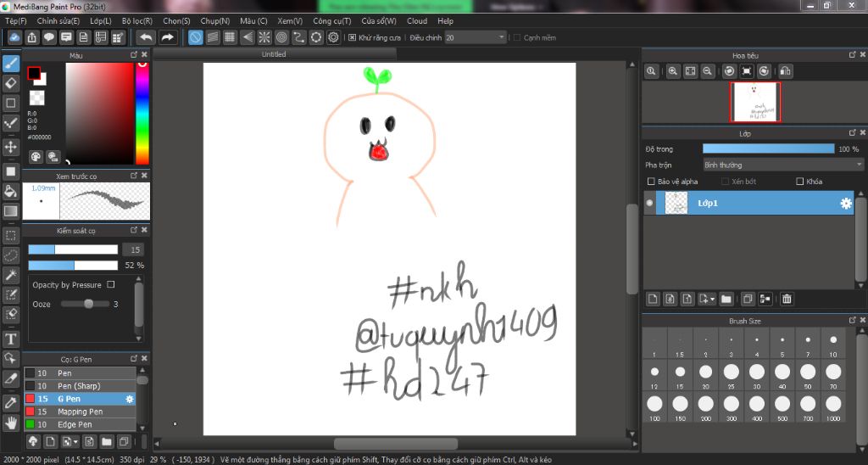Viewport: 868px width, 465px height.
Task: Click the Redo arrow in toolbar
Action: click(x=167, y=37)
